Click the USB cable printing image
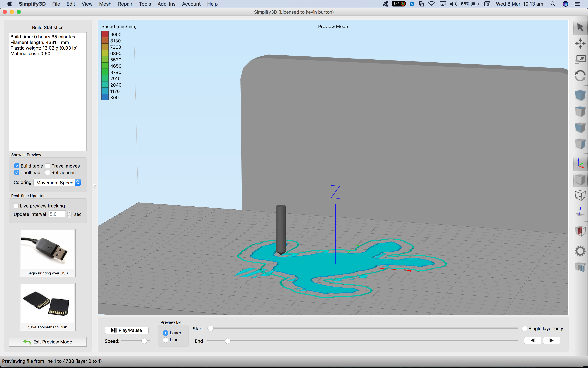 point(48,250)
